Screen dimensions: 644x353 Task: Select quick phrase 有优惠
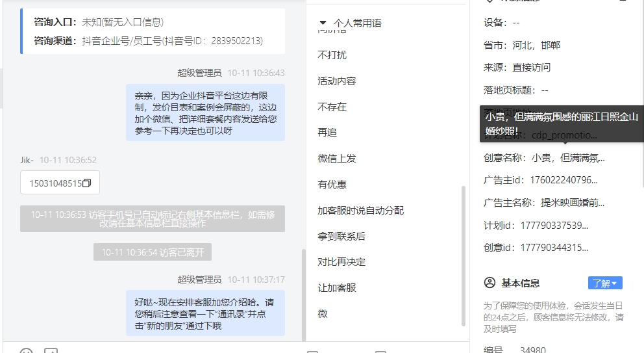tap(332, 185)
